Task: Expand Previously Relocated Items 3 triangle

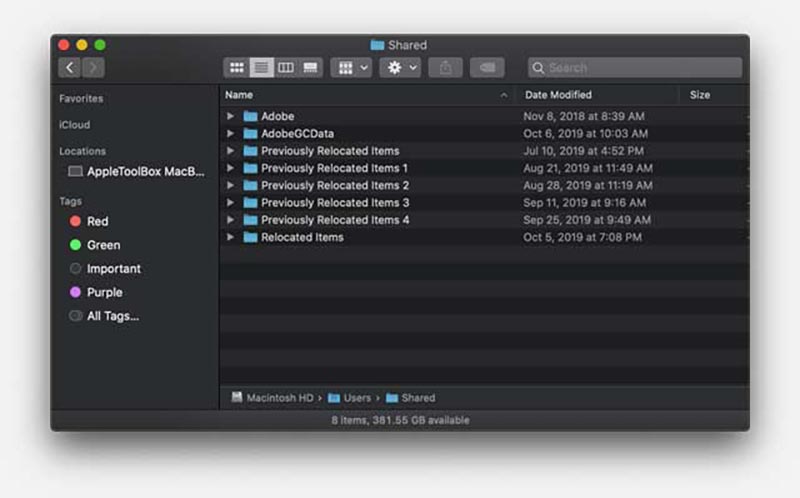Action: [x=231, y=203]
